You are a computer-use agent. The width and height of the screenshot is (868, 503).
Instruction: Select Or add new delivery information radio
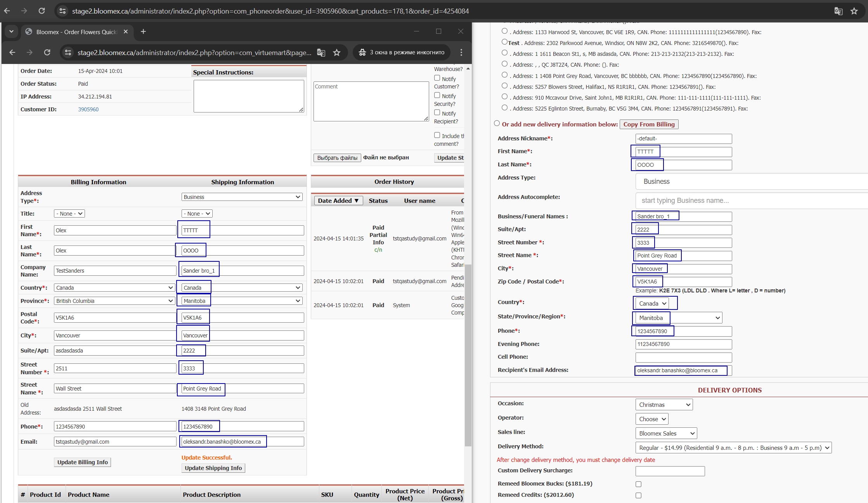click(497, 123)
